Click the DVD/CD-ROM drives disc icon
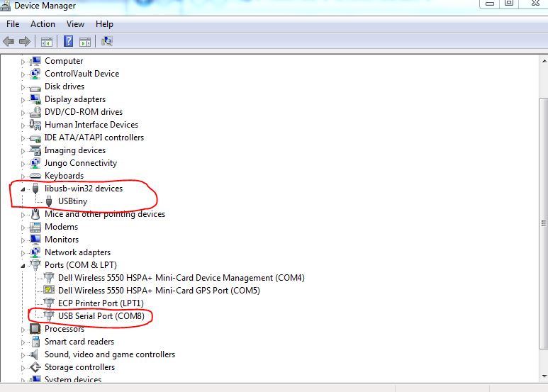 35,112
